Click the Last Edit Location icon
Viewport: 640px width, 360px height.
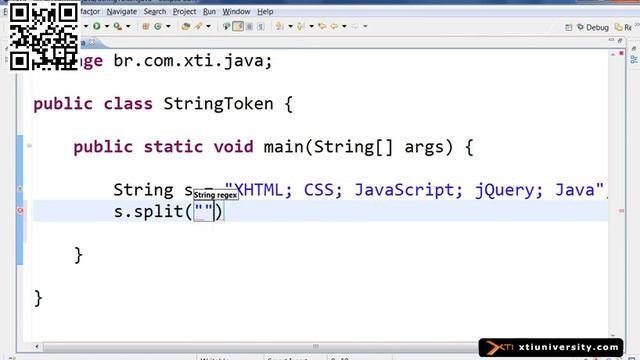(x=322, y=27)
